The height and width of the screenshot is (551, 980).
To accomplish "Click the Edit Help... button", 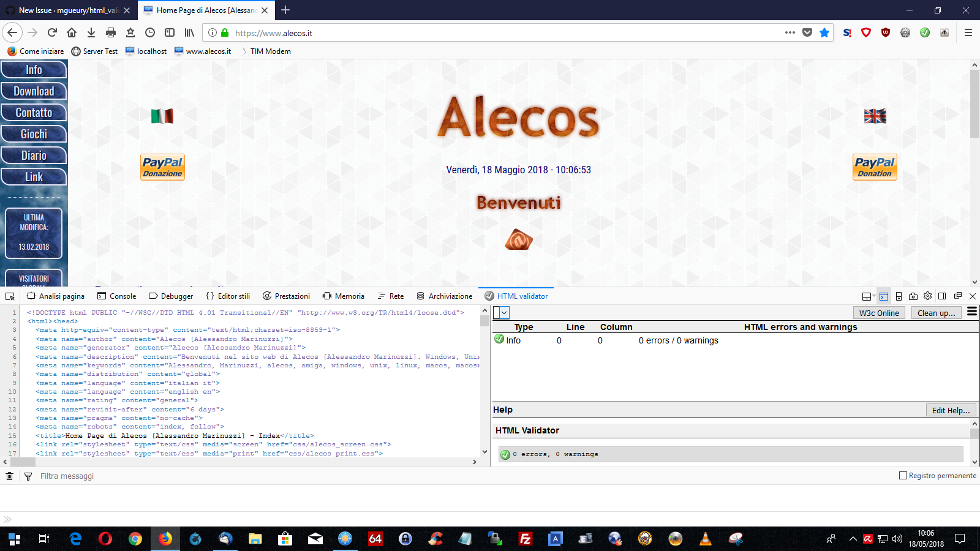I will pyautogui.click(x=951, y=410).
